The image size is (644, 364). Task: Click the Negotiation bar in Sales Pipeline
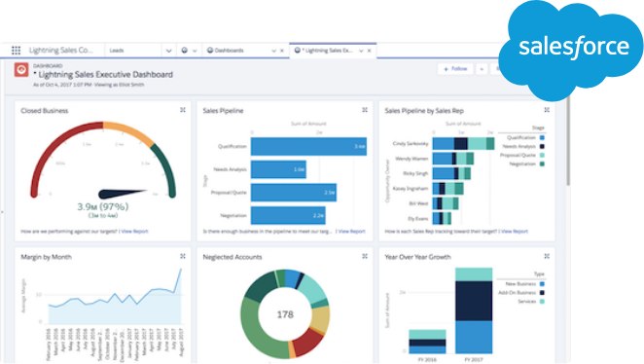click(x=288, y=215)
